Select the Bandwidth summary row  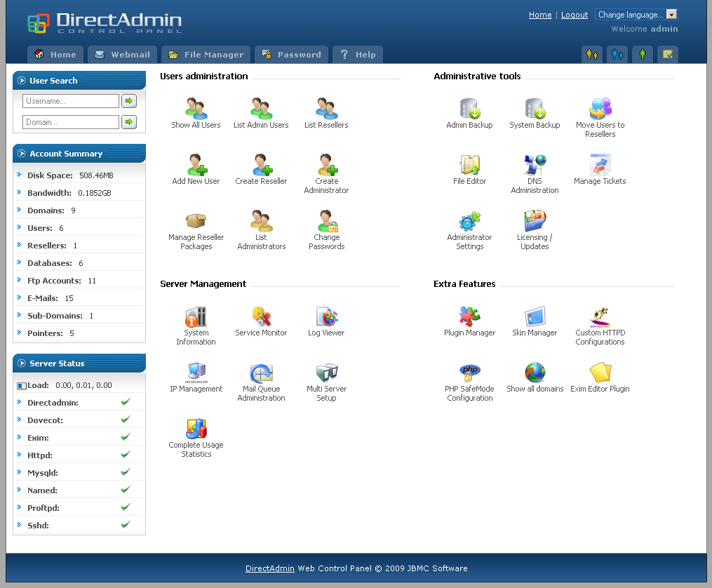tap(79, 193)
